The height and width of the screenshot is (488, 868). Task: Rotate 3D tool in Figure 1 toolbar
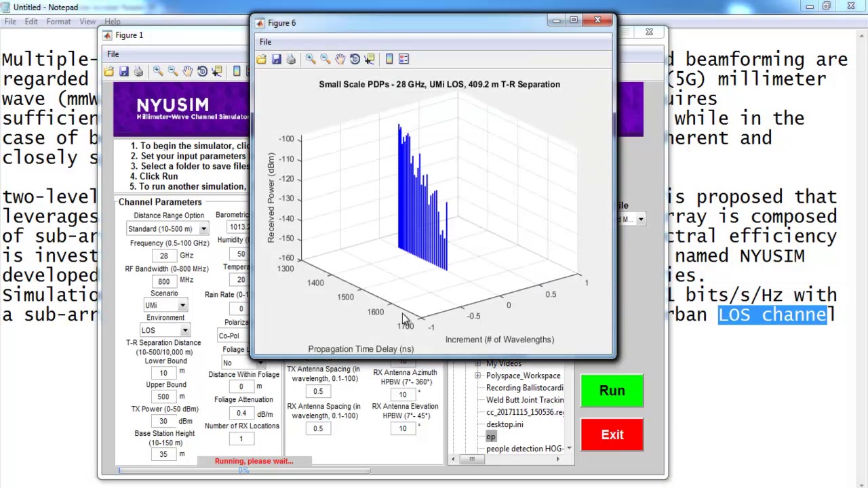(202, 71)
